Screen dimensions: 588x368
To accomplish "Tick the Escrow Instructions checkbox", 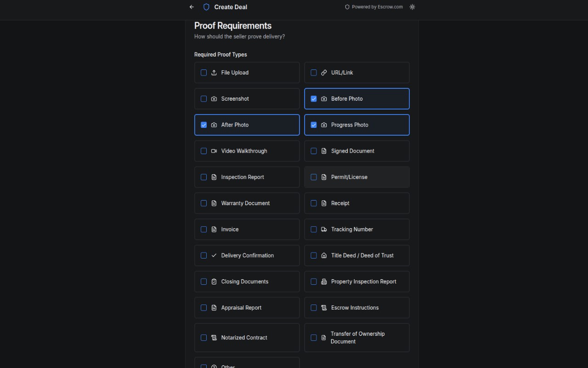I will tap(314, 308).
